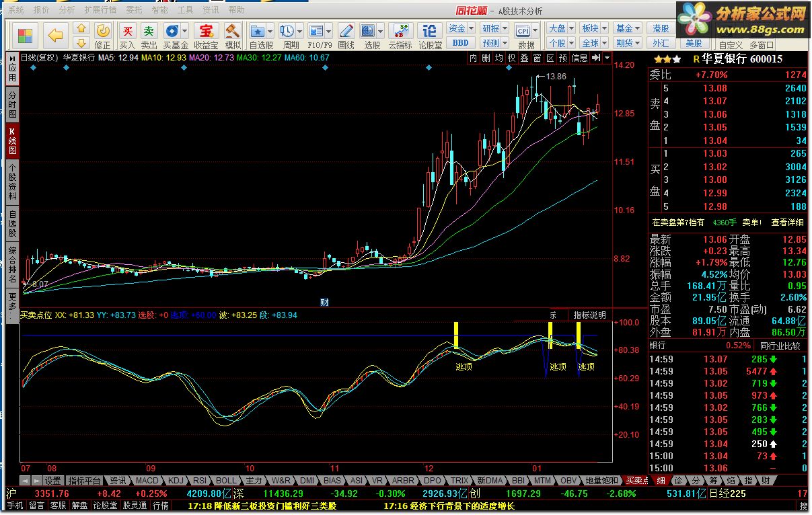Open the 研报 dropdown
Image resolution: width=812 pixels, height=515 pixels.
494,28
